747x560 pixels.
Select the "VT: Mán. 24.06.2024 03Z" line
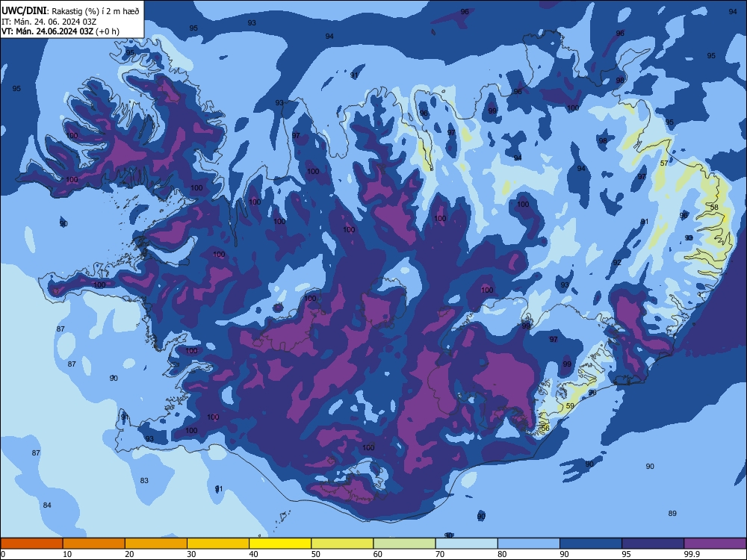pos(48,31)
